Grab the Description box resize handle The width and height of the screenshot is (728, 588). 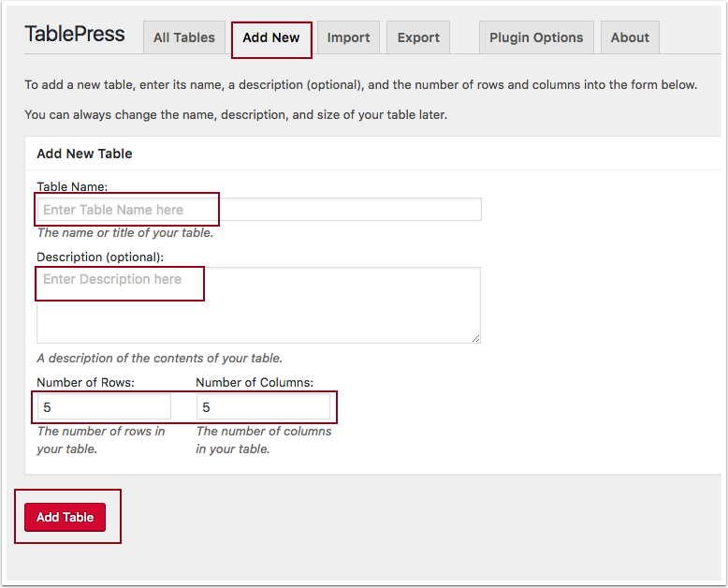coord(476,339)
